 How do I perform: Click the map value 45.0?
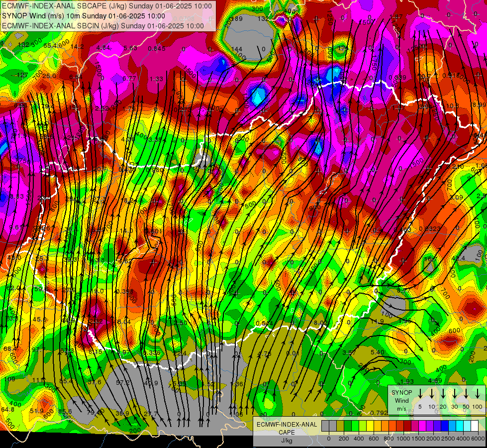click(39, 319)
